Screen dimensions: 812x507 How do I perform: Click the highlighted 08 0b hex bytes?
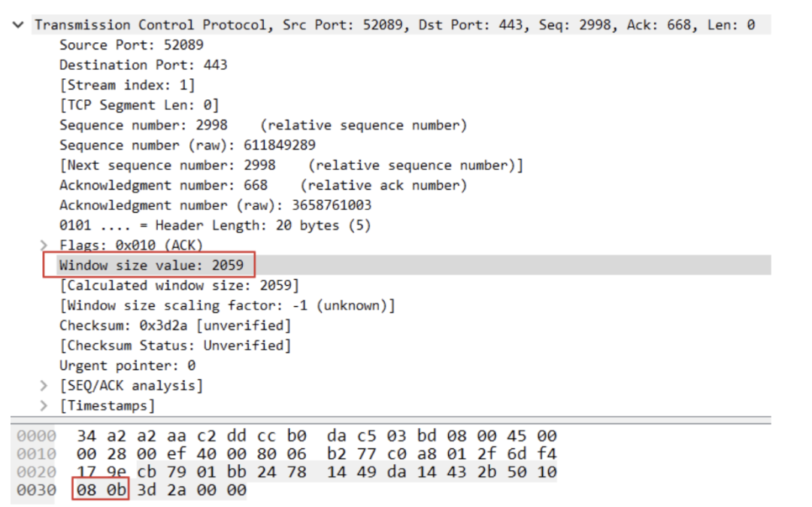[x=101, y=490]
